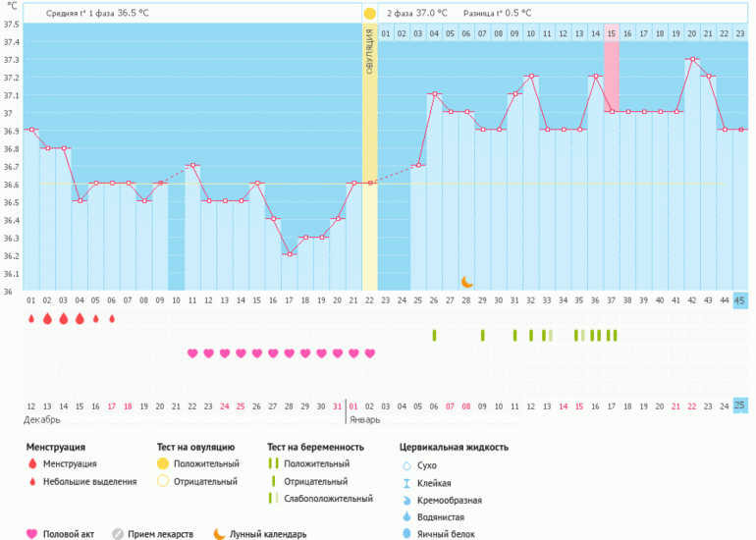Screen dimensions: 756x540
Task: Select the highlighted cycle day 45 cell
Action: [x=739, y=300]
